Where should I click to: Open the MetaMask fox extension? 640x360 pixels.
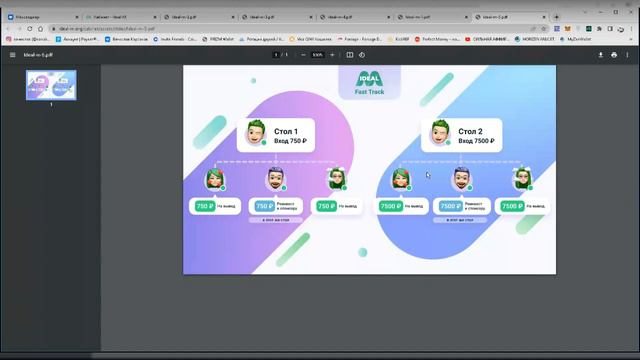567,29
